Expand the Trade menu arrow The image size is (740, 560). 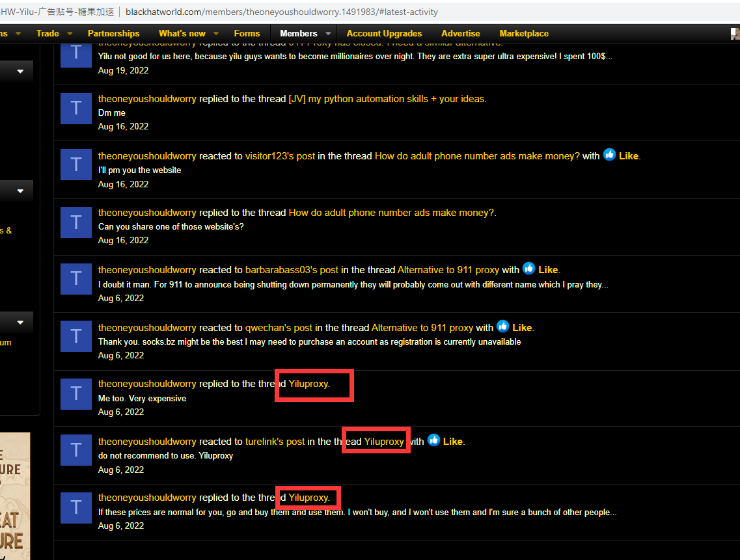click(70, 34)
